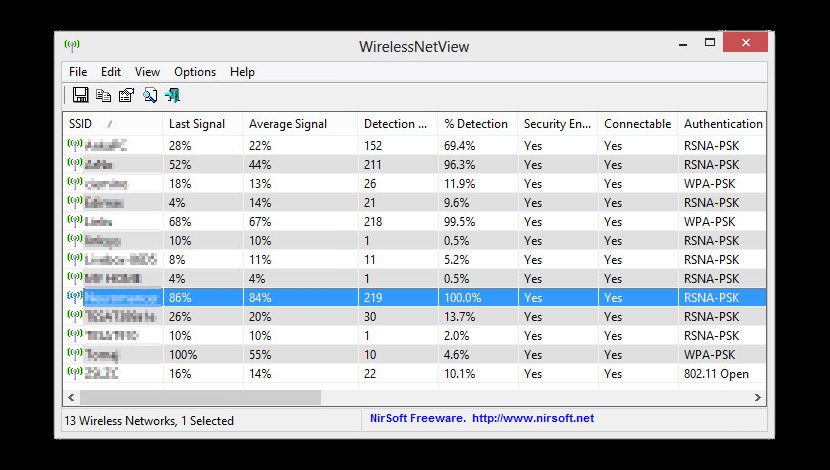Click the antenna icon of the highlighted 86% row

[74, 297]
